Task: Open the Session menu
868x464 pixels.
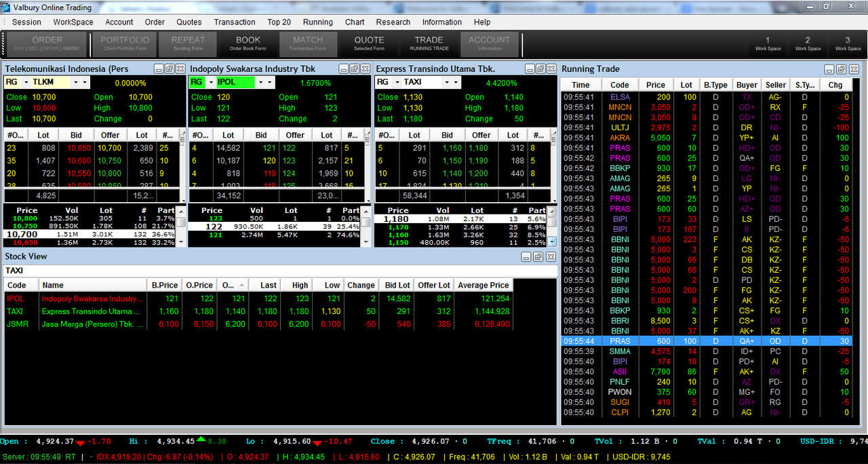Action: point(26,22)
